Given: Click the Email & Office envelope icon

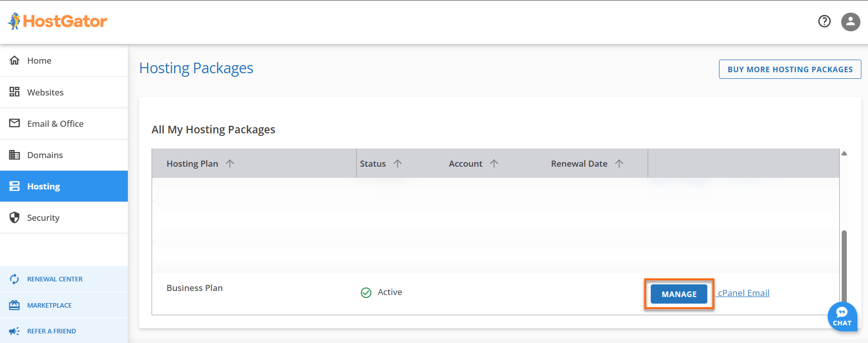Looking at the screenshot, I should (x=15, y=123).
